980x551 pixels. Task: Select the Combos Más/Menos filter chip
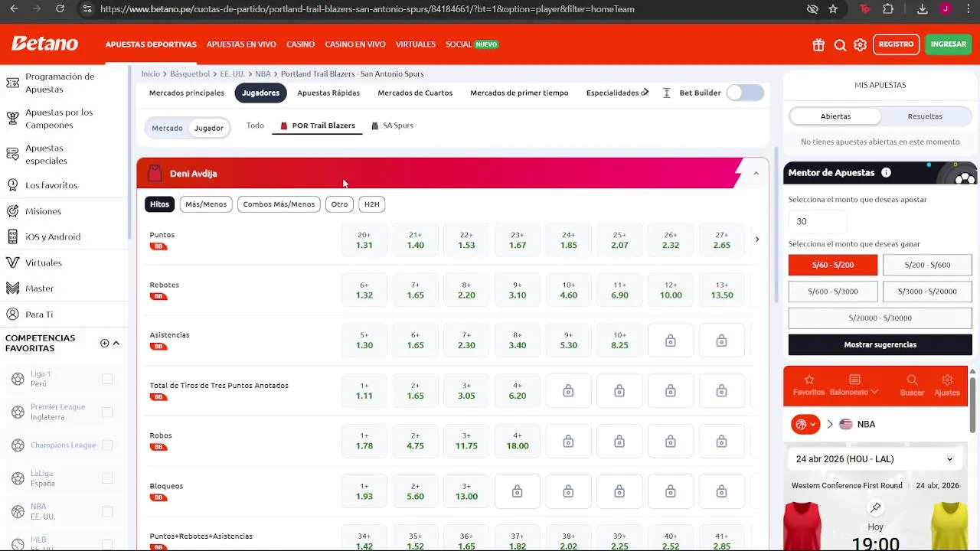click(x=279, y=204)
